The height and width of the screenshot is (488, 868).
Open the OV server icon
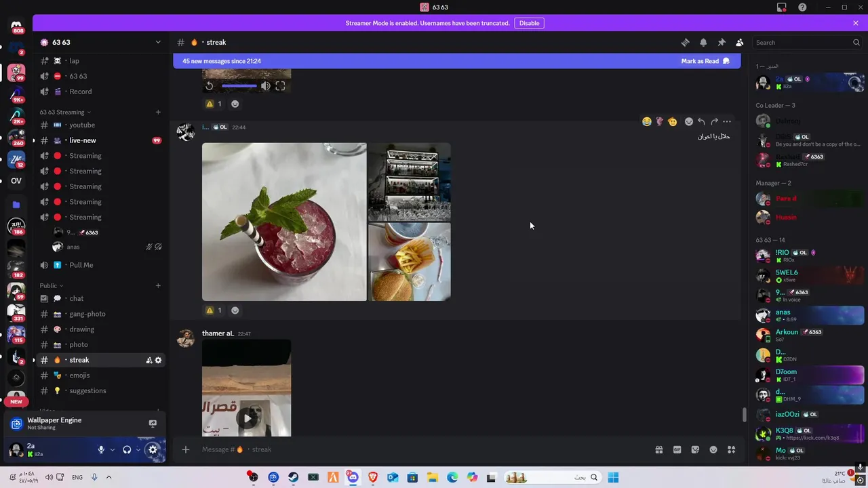tap(16, 181)
